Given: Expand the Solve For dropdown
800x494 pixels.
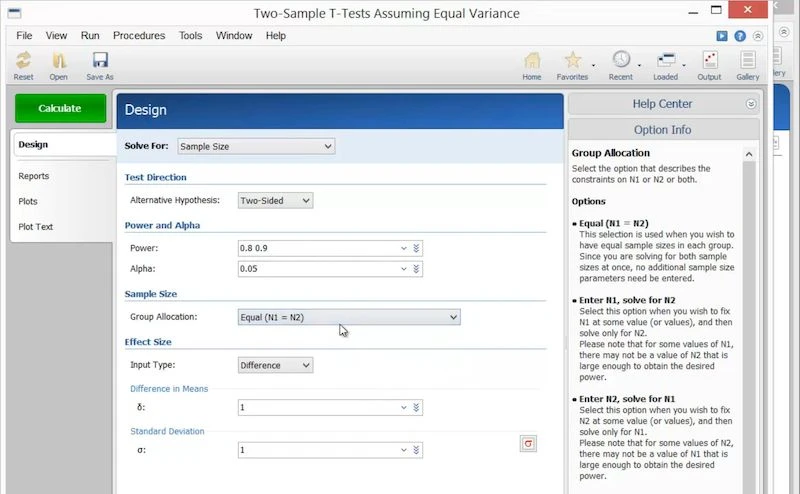Looking at the screenshot, I should [x=255, y=146].
